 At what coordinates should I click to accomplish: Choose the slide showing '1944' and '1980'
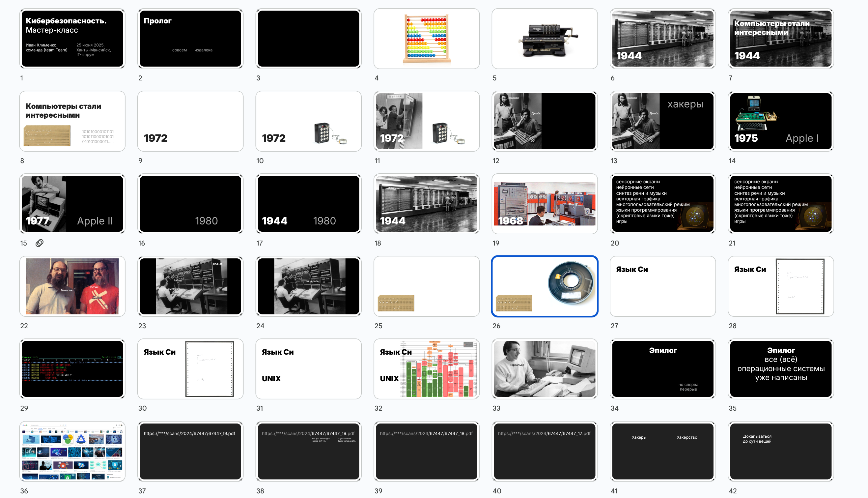(x=308, y=204)
